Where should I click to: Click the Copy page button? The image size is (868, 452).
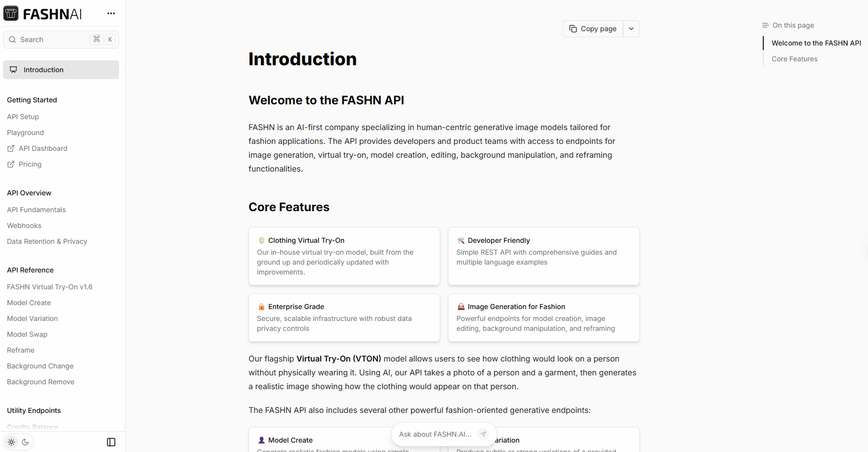pyautogui.click(x=593, y=29)
